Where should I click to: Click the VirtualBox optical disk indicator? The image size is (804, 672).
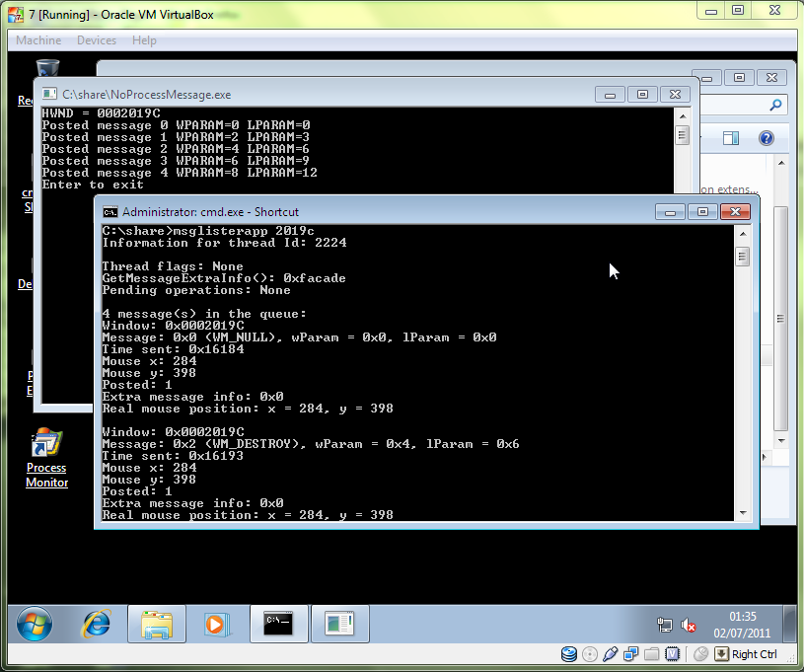(589, 653)
